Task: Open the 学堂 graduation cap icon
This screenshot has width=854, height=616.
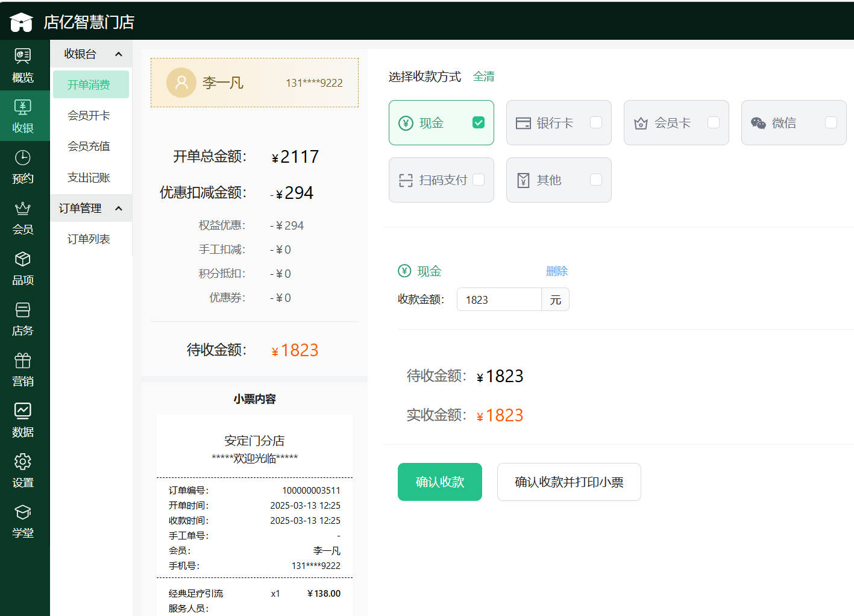Action: click(23, 512)
